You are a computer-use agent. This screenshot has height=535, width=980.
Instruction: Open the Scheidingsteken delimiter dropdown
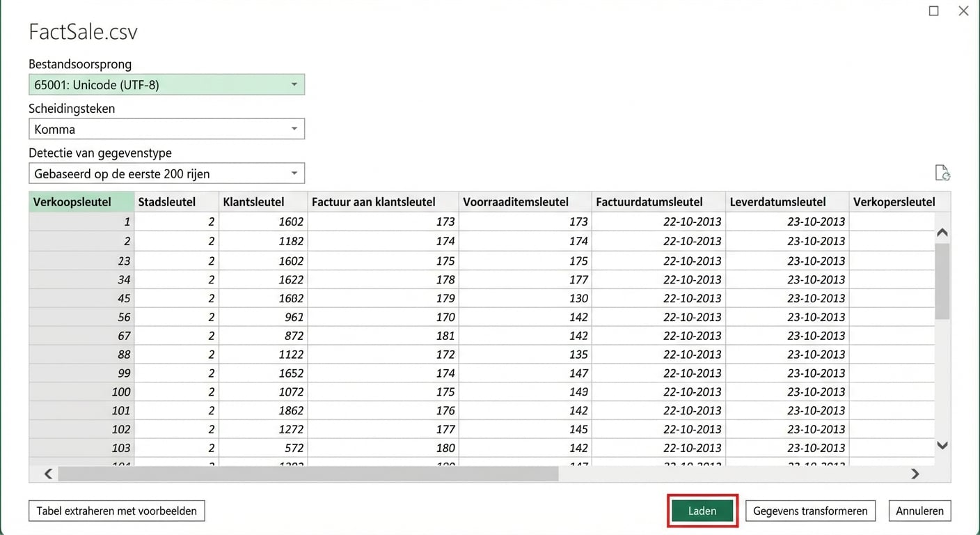pos(295,128)
